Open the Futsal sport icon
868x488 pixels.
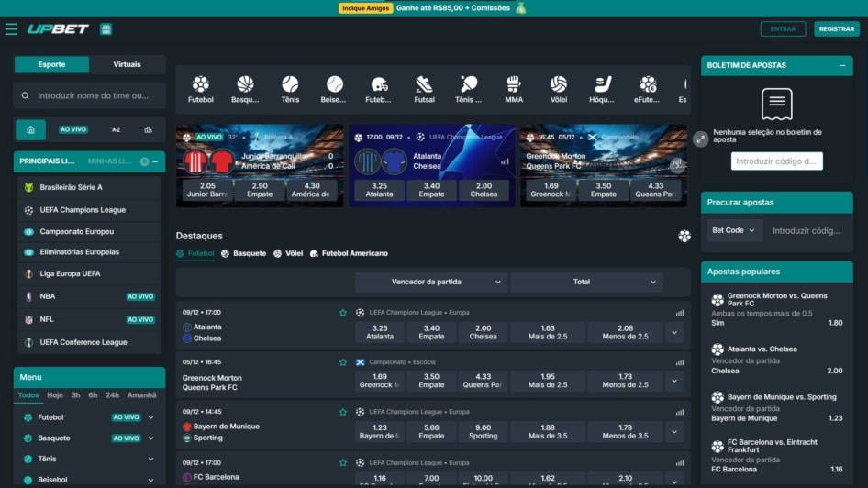click(425, 90)
